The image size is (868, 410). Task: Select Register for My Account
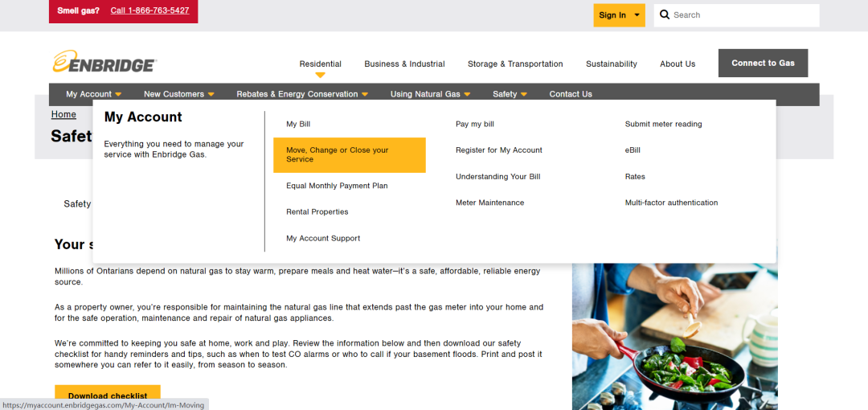coord(499,150)
